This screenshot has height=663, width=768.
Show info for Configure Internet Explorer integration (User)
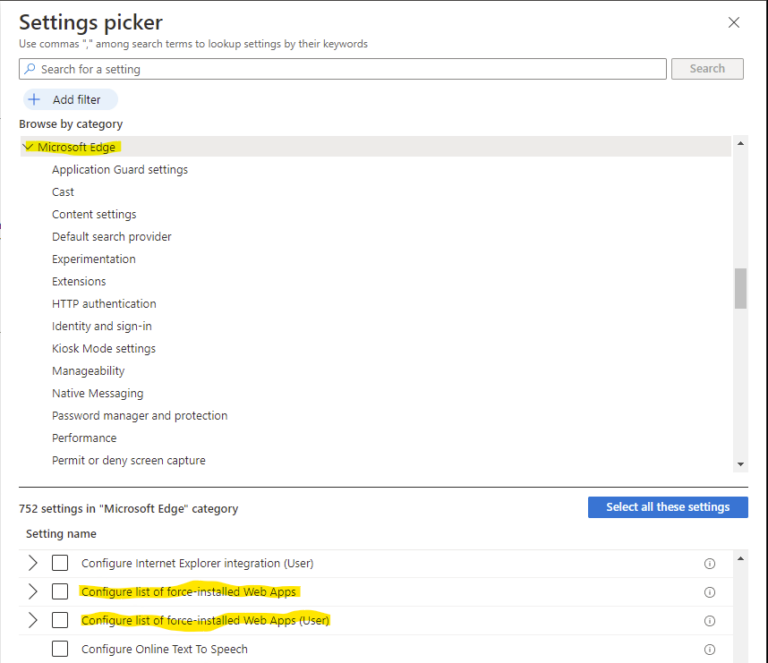(x=709, y=564)
